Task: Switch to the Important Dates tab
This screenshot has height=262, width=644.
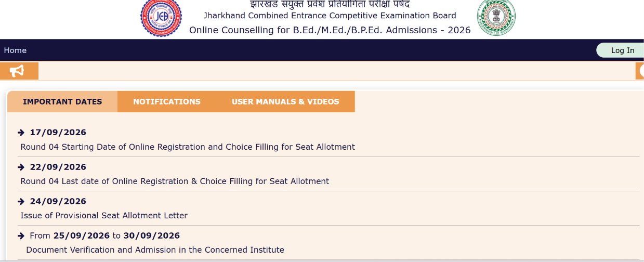Action: 62,101
